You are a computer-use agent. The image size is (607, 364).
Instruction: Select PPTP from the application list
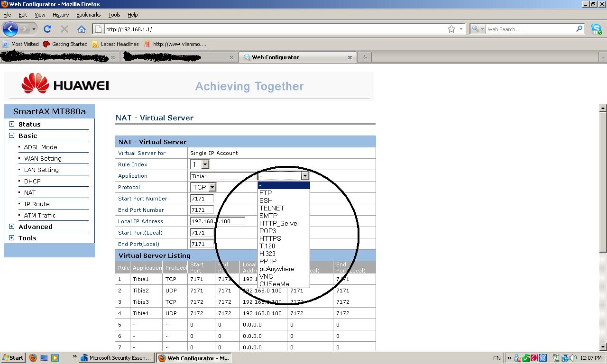pyautogui.click(x=284, y=261)
